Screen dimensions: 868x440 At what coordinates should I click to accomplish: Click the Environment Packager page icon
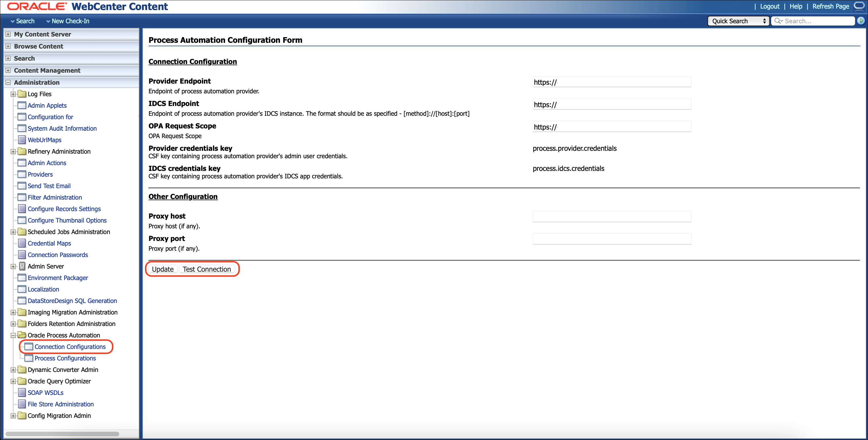[22, 278]
